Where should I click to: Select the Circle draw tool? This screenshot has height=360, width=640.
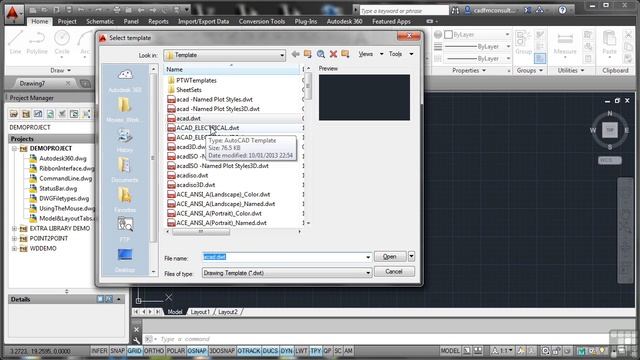pos(62,42)
